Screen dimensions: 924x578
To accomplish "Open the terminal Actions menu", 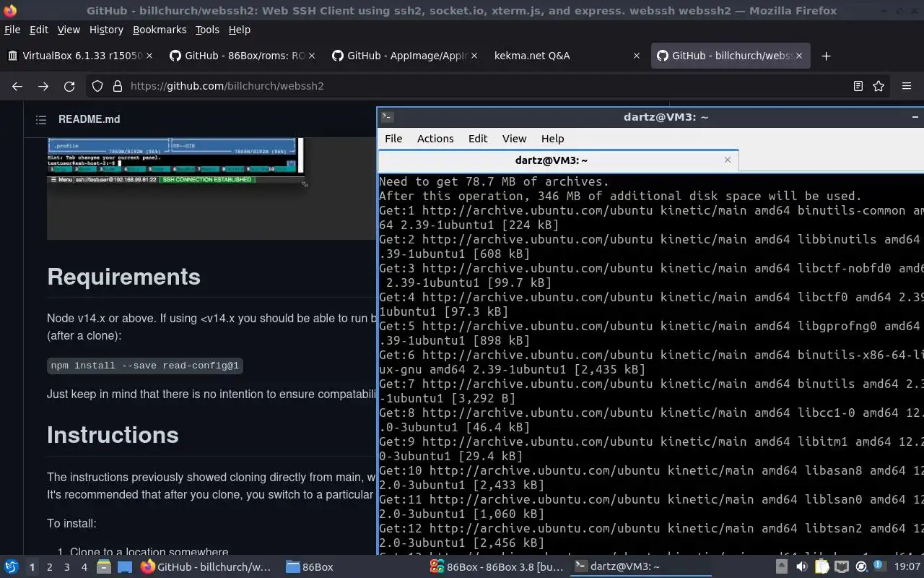I will (x=435, y=139).
